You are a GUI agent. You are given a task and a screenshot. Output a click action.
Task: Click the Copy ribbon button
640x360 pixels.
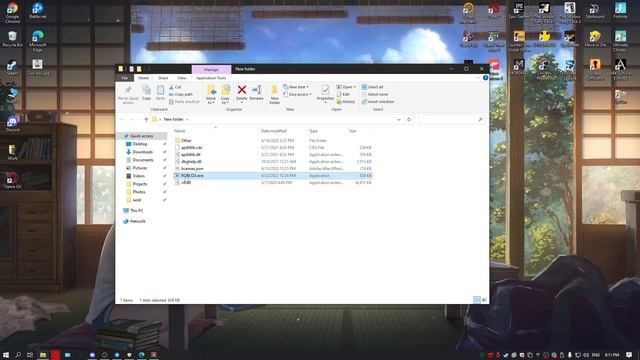tap(146, 93)
